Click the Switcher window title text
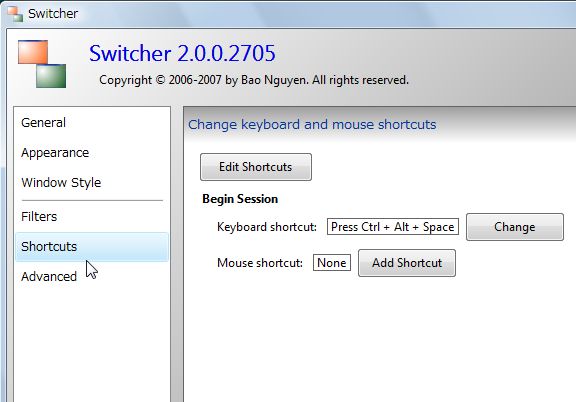This screenshot has height=402, width=576. [53, 14]
